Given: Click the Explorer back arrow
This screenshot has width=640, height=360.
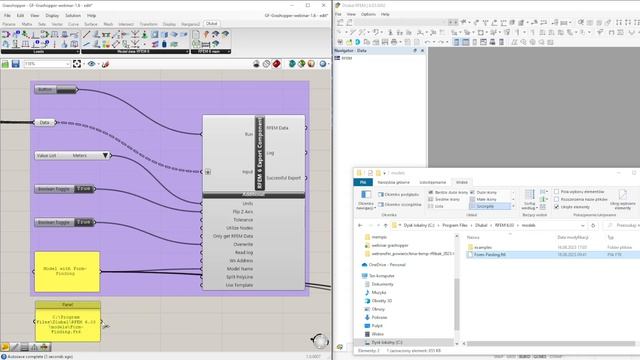Looking at the screenshot, I should tap(360, 225).
